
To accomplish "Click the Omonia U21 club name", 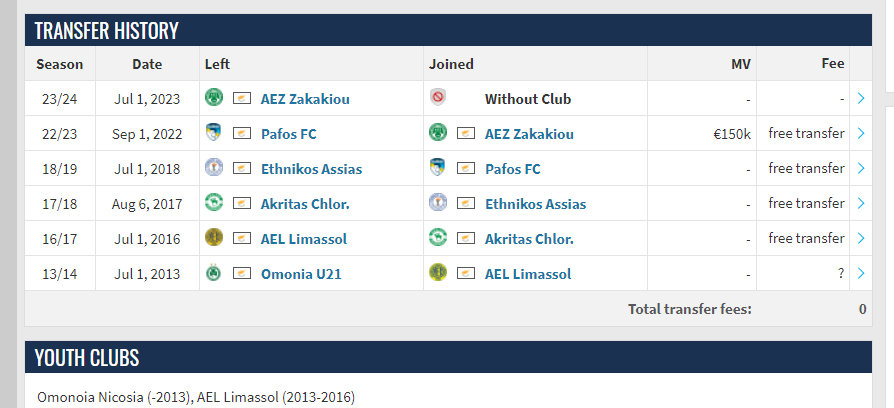I will 301,274.
